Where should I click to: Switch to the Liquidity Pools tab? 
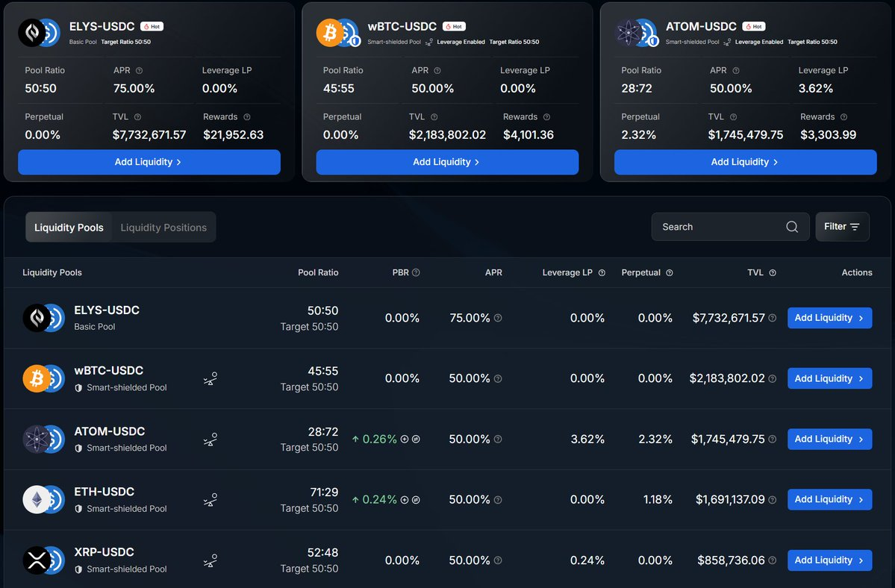[x=69, y=228]
